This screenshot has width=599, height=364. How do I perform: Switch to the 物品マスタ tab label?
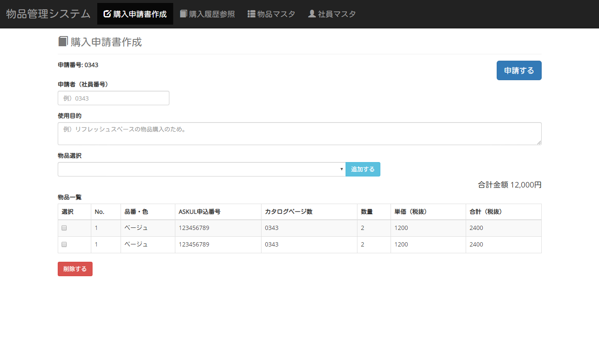pyautogui.click(x=276, y=14)
